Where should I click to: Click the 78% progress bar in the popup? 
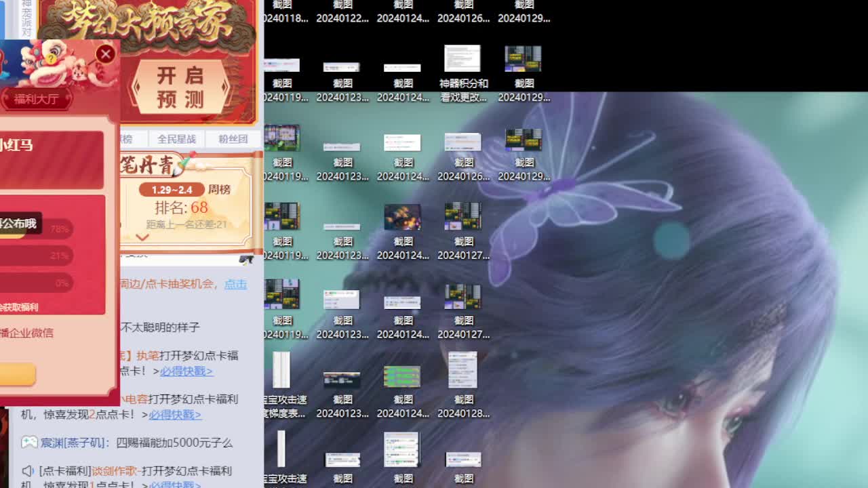[35, 229]
